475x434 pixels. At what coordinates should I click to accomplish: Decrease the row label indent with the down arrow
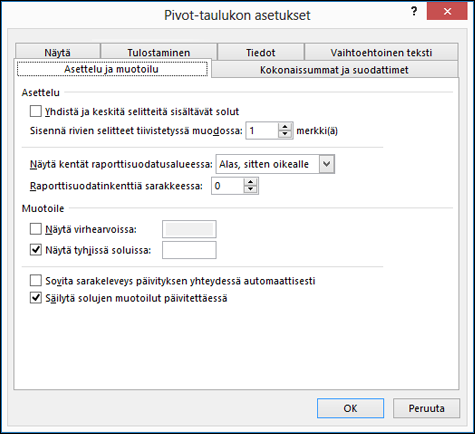tap(285, 134)
